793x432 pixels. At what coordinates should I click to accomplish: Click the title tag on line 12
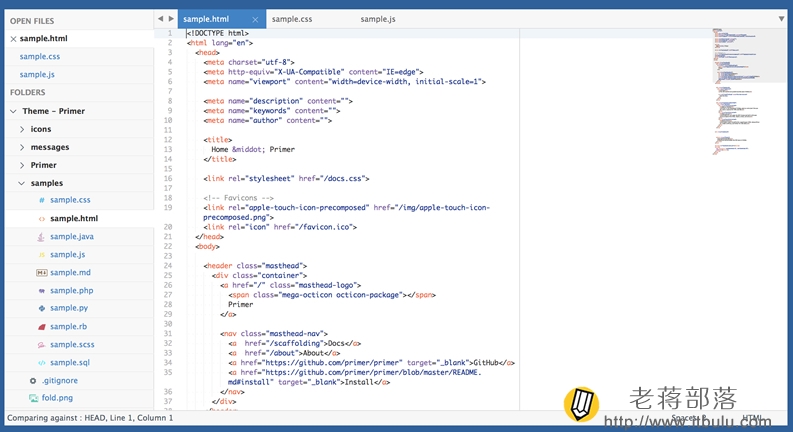click(x=218, y=140)
